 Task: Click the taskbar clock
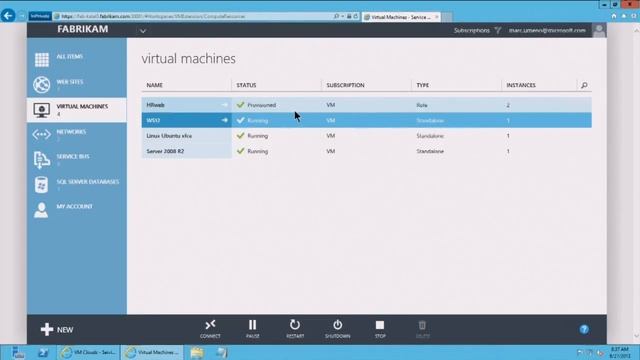(x=620, y=353)
